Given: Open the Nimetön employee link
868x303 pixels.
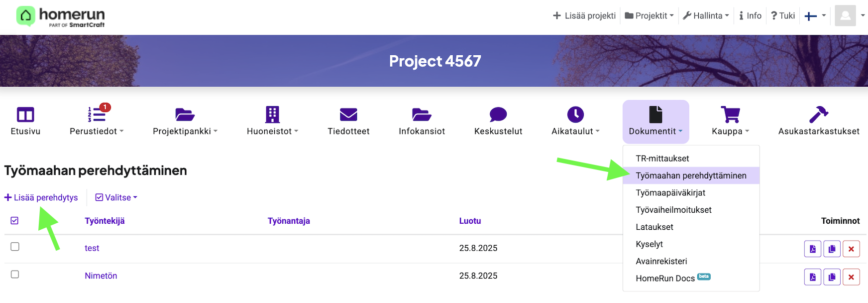Looking at the screenshot, I should point(101,276).
